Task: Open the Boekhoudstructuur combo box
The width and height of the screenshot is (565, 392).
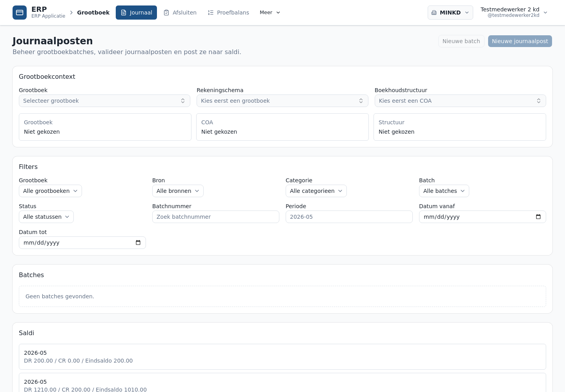Action: pos(460,101)
